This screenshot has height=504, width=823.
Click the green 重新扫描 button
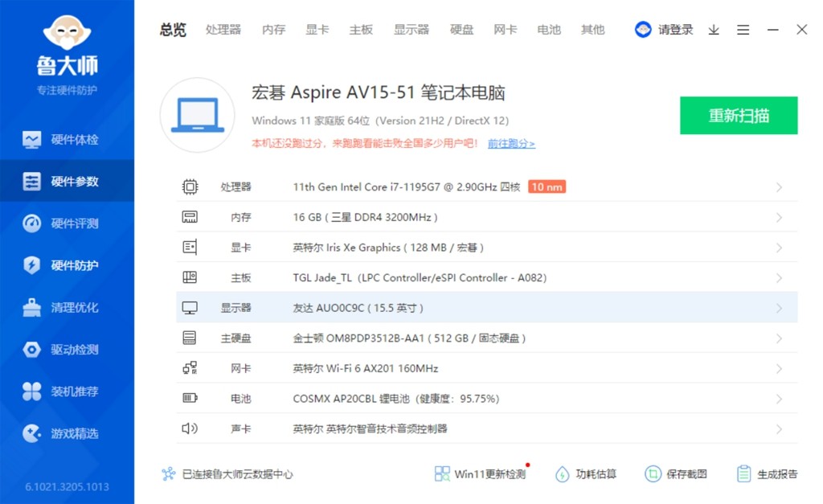point(739,116)
